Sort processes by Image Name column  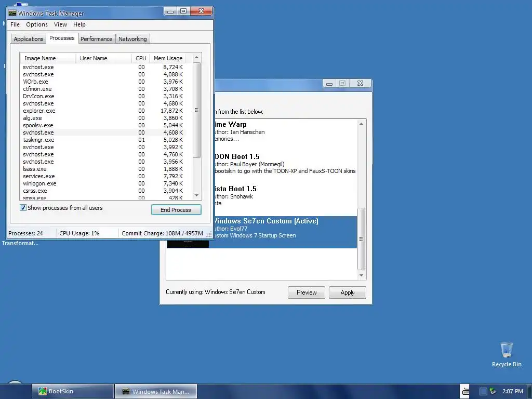pos(48,58)
